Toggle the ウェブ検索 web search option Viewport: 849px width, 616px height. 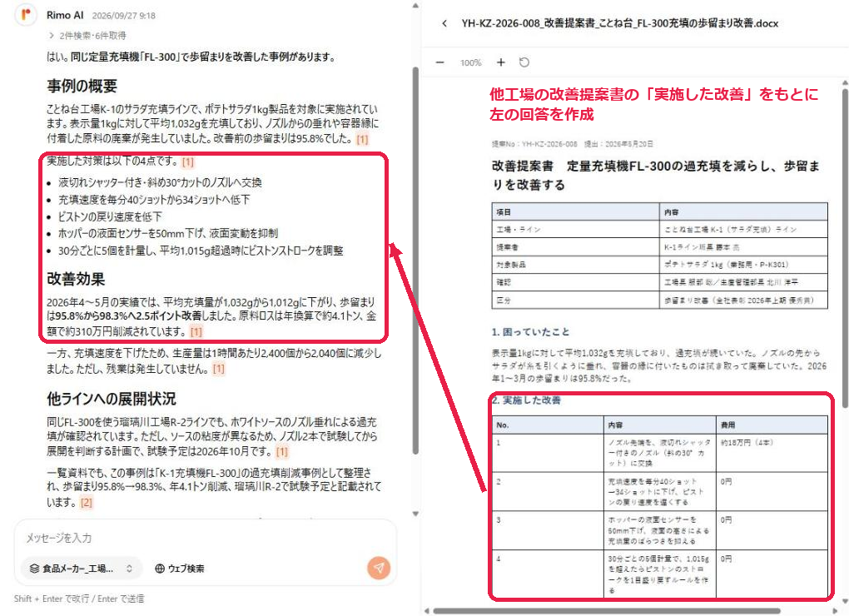[x=180, y=569]
